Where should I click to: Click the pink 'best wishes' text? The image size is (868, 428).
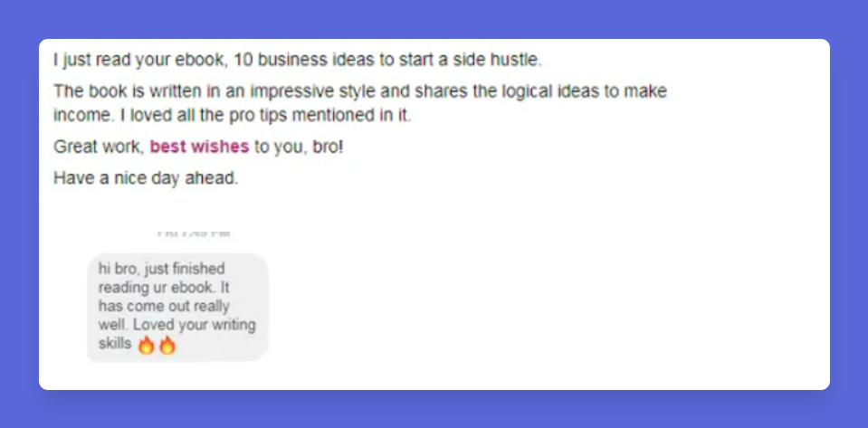coord(199,147)
